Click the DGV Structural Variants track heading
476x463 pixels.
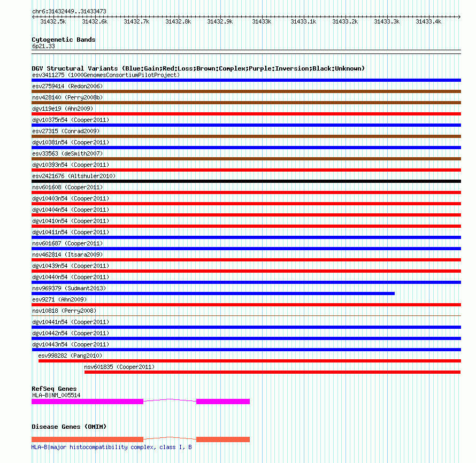(198, 68)
